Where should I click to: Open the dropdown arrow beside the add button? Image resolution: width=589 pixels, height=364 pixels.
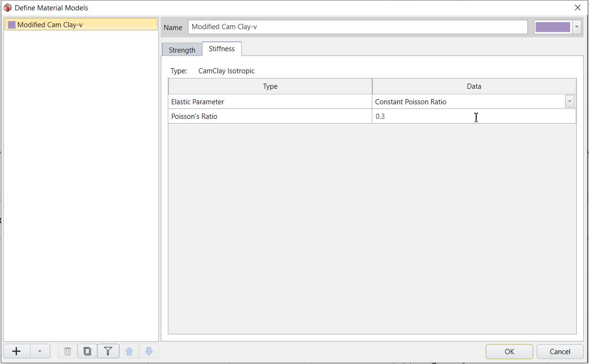[x=40, y=351]
